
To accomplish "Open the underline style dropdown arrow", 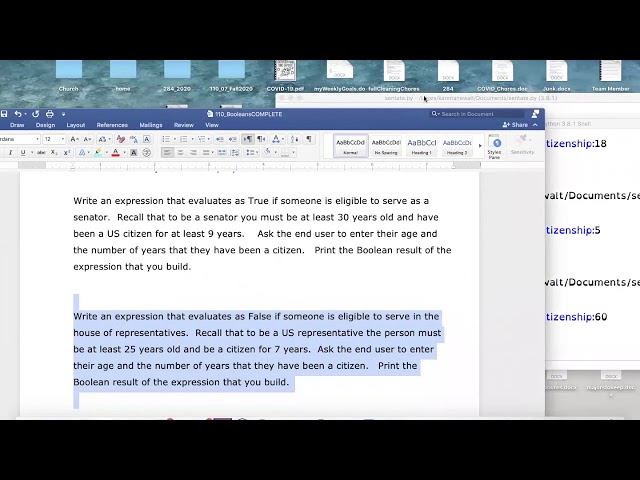I will 32,153.
